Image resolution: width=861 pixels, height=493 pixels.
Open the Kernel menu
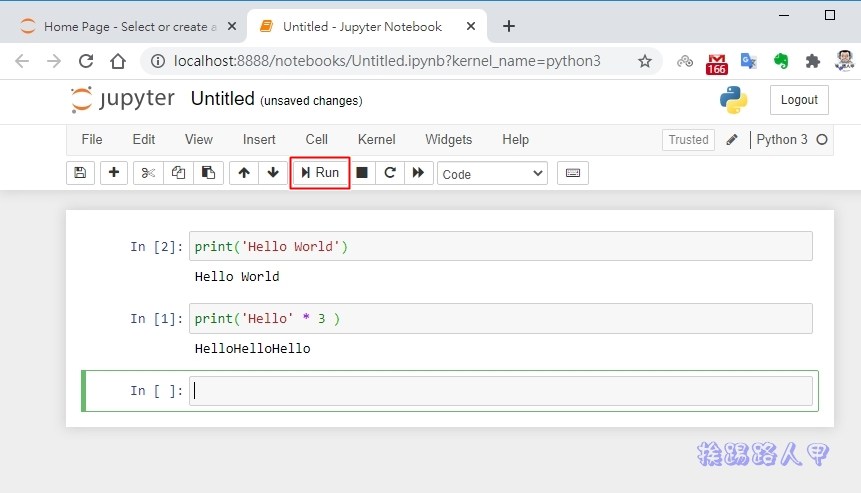(376, 140)
